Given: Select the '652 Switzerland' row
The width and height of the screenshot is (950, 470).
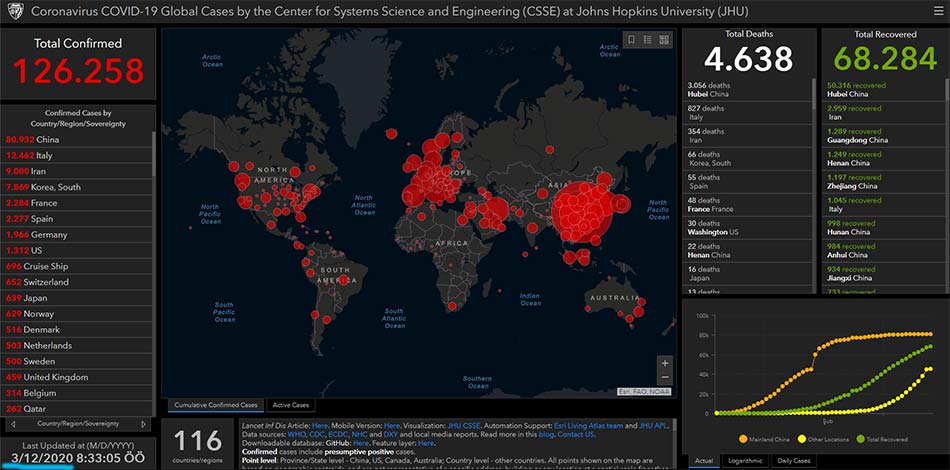Looking at the screenshot, I should point(76,282).
